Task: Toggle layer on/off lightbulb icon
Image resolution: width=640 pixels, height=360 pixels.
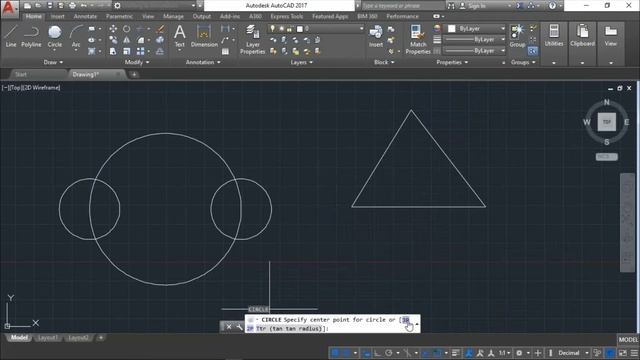Action: point(272,29)
